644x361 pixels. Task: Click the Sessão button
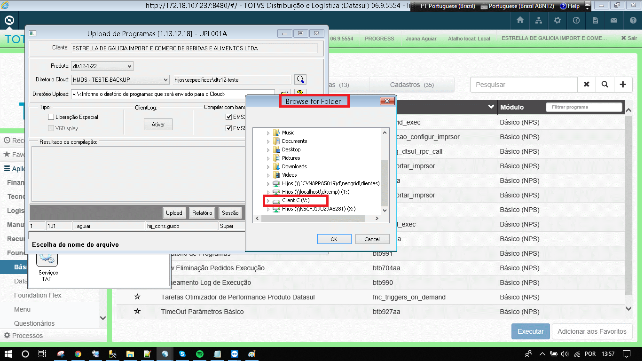click(230, 213)
